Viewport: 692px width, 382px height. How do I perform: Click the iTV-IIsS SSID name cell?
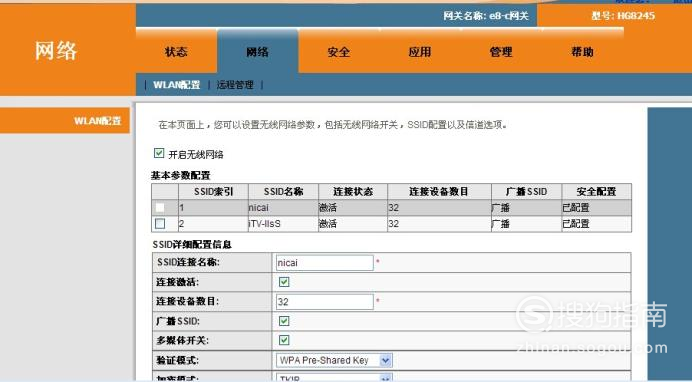(283, 224)
